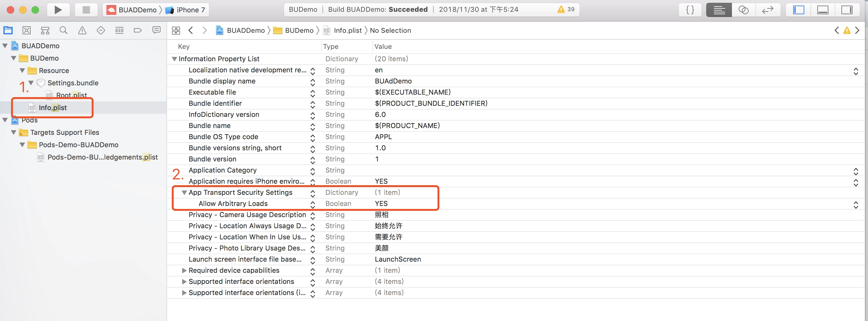Switch to the Assistant editor icon

[x=743, y=10]
